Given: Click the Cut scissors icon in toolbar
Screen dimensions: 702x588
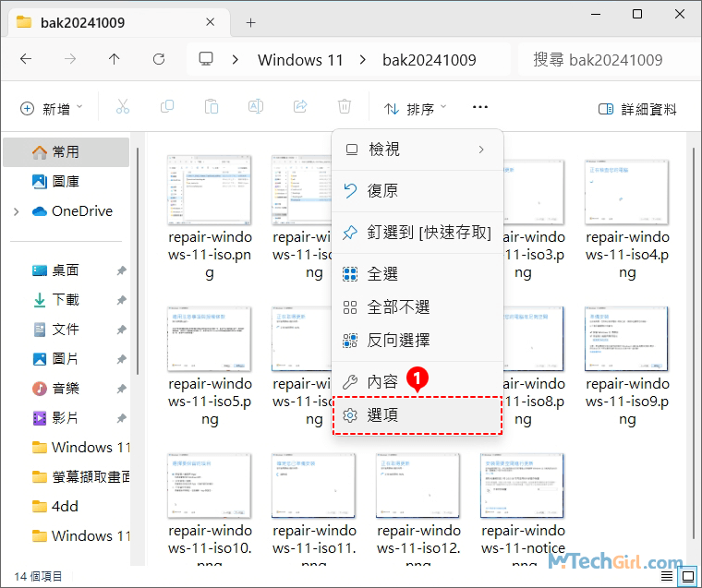Looking at the screenshot, I should pyautogui.click(x=123, y=108).
